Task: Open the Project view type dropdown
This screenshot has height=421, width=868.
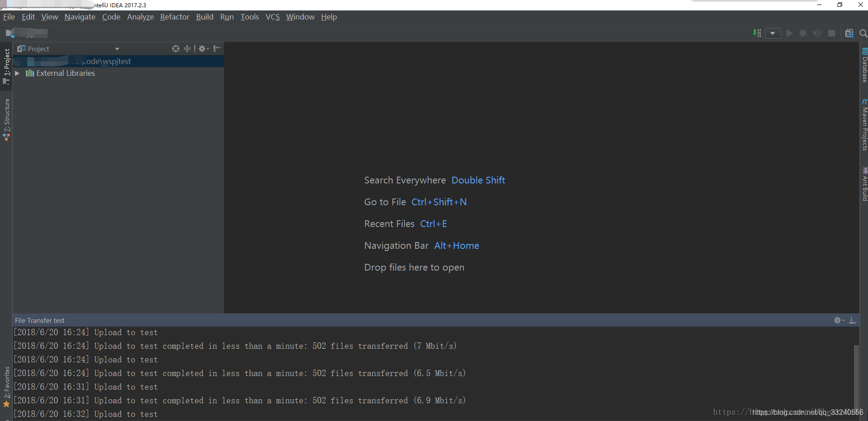Action: 117,49
